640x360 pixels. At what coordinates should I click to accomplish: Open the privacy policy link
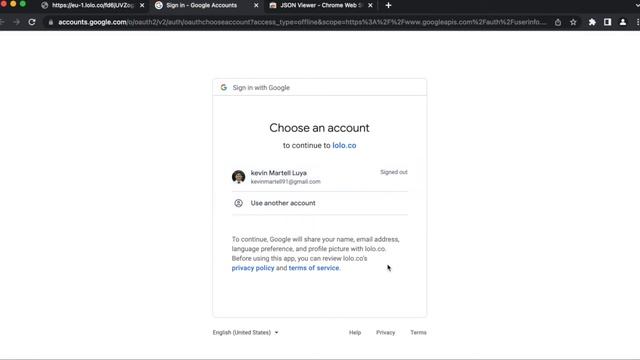253,268
